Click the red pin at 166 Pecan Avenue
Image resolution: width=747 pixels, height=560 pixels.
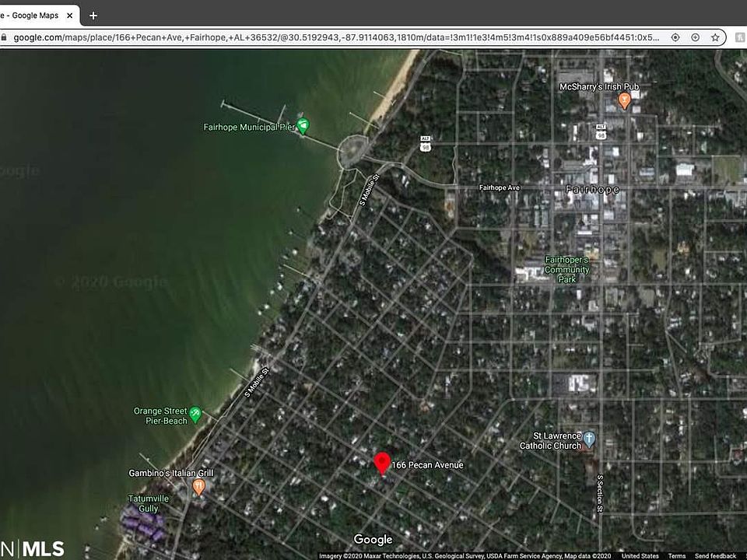tap(382, 464)
